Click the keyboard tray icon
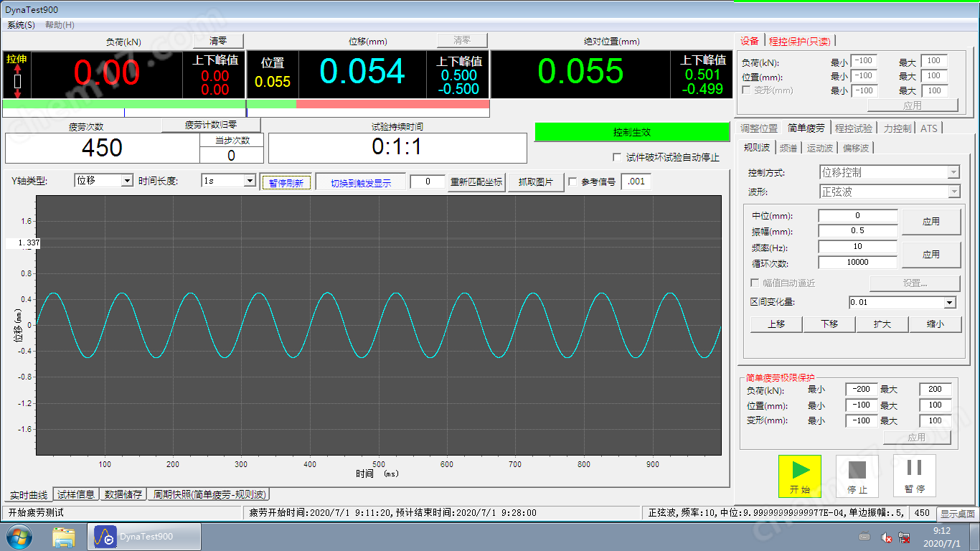 click(x=864, y=537)
